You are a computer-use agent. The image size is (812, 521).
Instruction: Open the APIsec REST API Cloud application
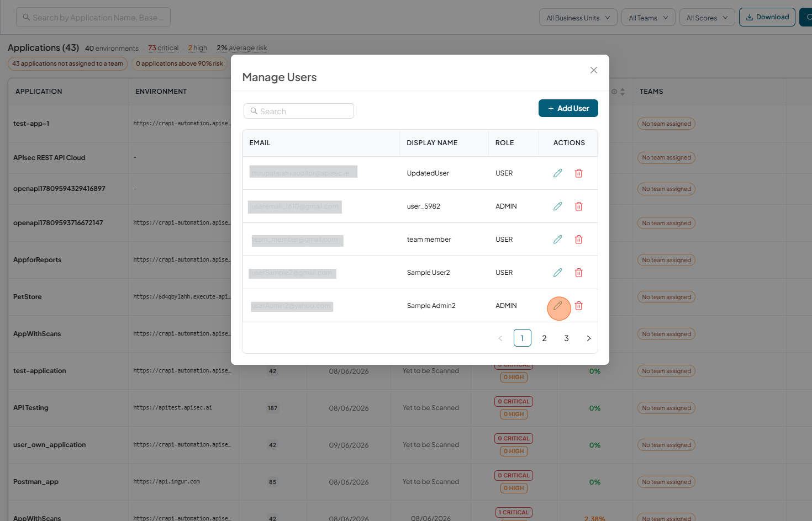(x=49, y=158)
